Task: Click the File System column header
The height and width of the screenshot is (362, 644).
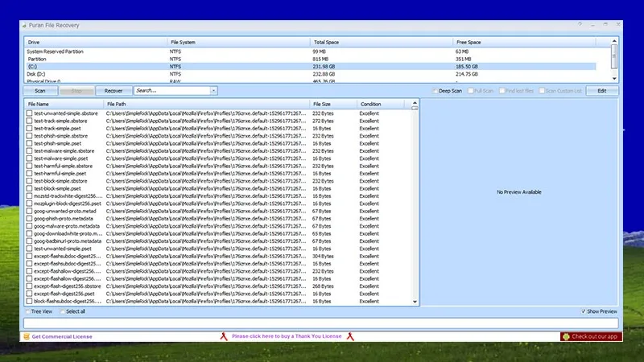Action: click(x=238, y=43)
